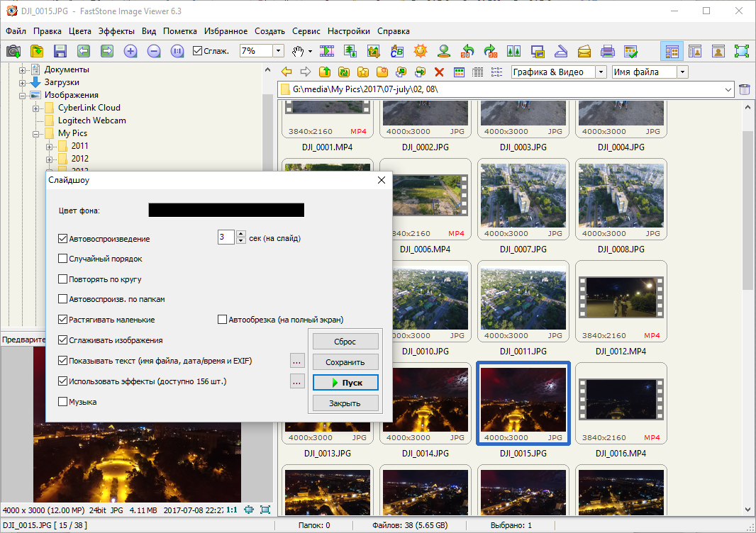
Task: Open the Графика & Видео filter dropdown
Action: pyautogui.click(x=601, y=72)
